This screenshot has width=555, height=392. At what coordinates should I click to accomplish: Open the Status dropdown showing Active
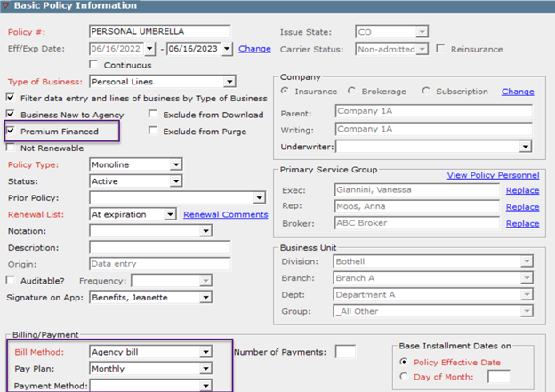(x=176, y=181)
